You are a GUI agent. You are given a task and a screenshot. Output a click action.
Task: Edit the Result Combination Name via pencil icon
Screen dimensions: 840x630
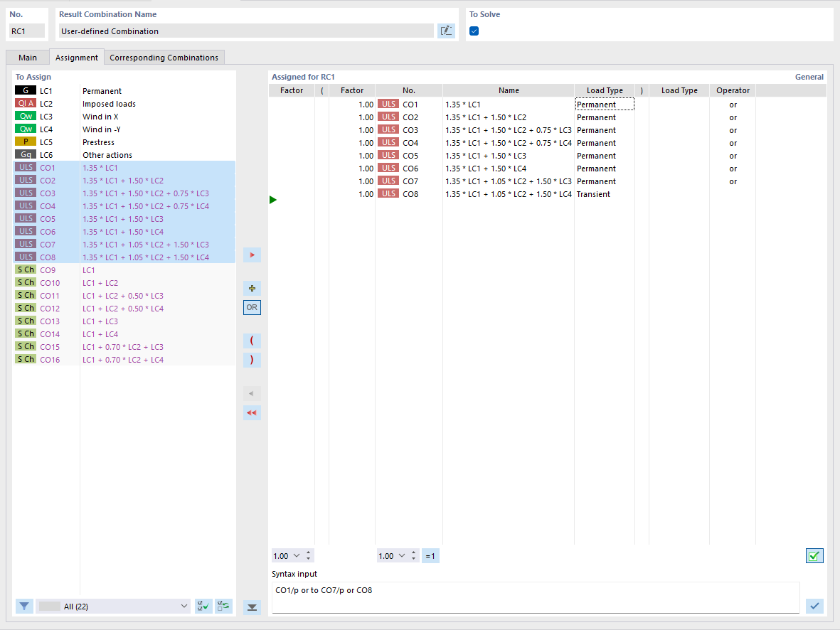[446, 31]
